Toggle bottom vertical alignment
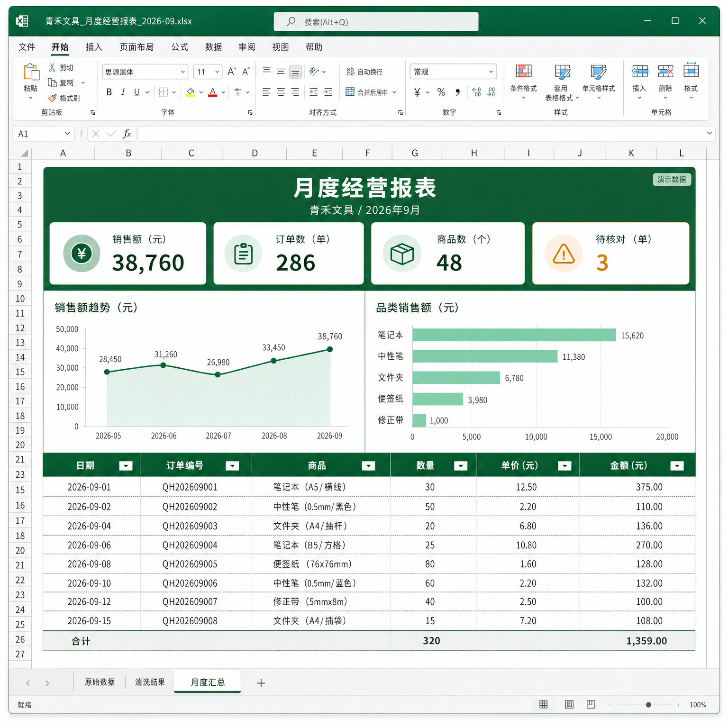 point(295,72)
